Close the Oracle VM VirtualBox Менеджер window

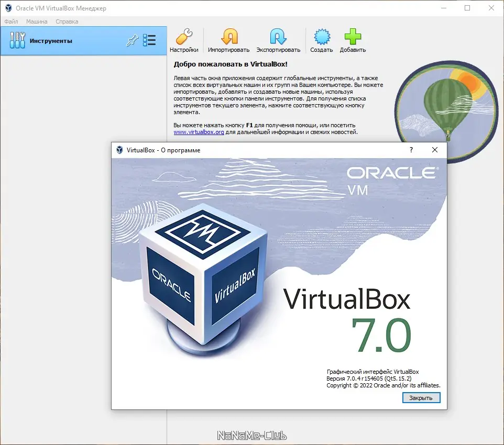(491, 8)
